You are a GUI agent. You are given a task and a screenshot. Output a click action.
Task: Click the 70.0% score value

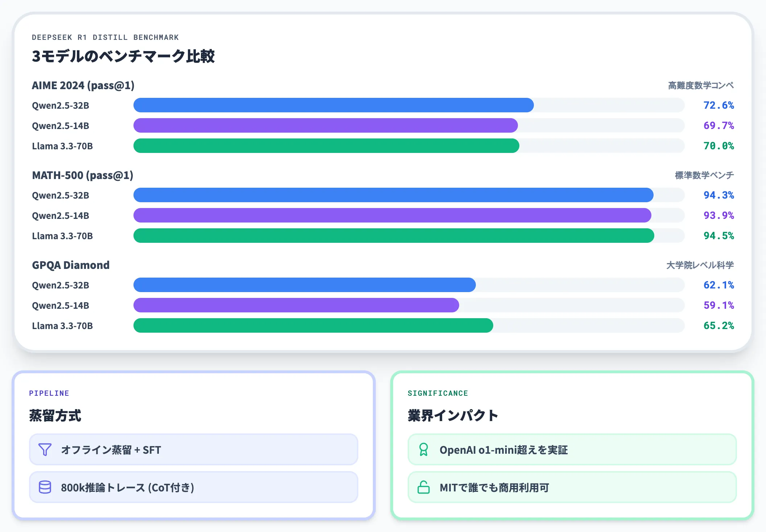click(718, 146)
